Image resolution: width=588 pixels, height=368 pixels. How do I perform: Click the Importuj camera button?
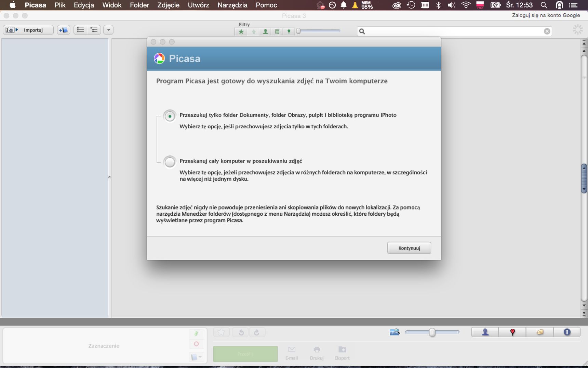click(28, 30)
